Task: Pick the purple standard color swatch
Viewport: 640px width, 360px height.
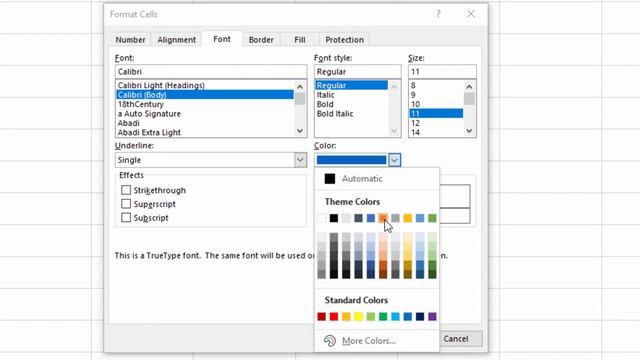Action: (x=432, y=316)
